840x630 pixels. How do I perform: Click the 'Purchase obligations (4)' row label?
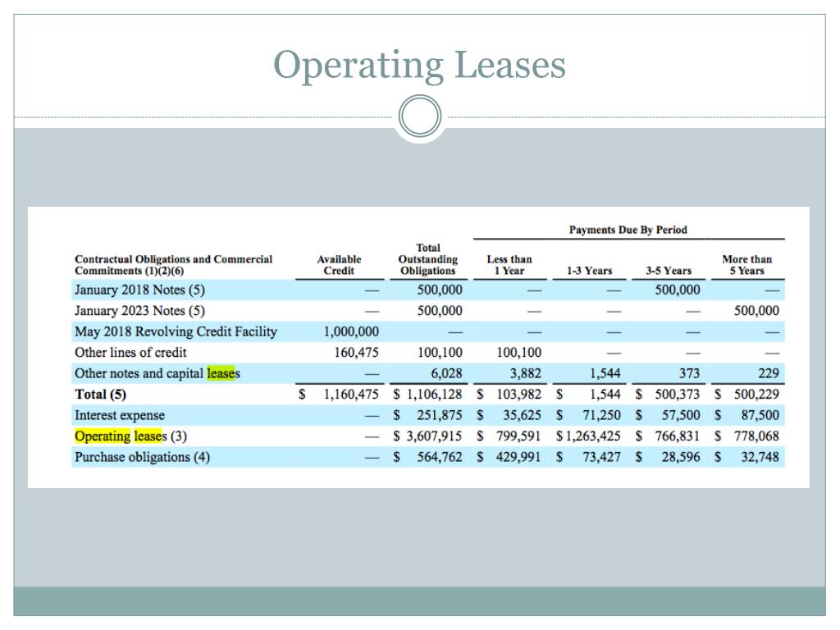click(x=143, y=457)
